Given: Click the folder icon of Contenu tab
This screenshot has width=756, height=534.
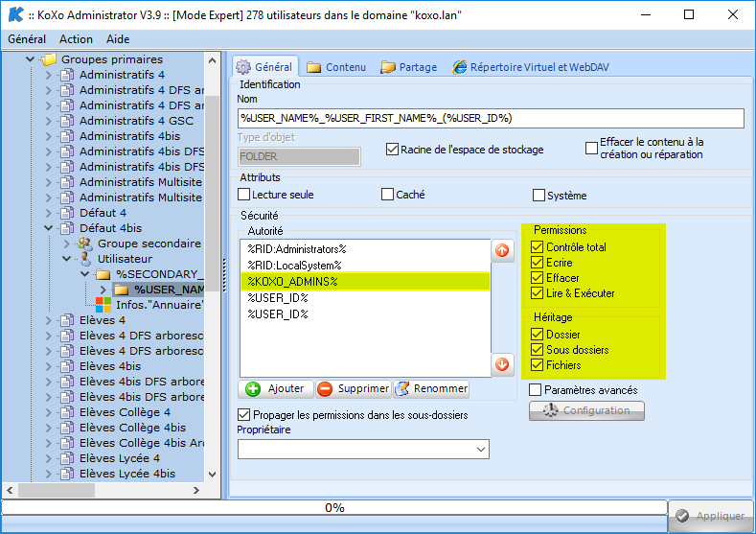Looking at the screenshot, I should pos(314,67).
